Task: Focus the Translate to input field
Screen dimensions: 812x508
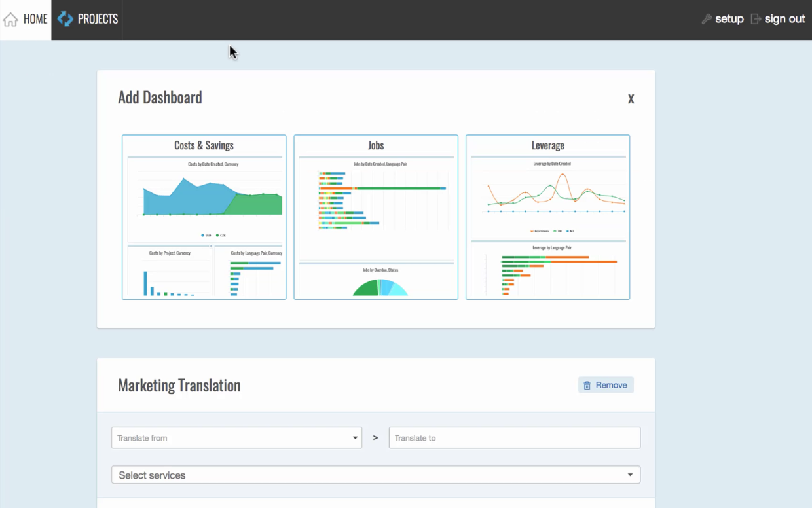Action: (x=515, y=438)
